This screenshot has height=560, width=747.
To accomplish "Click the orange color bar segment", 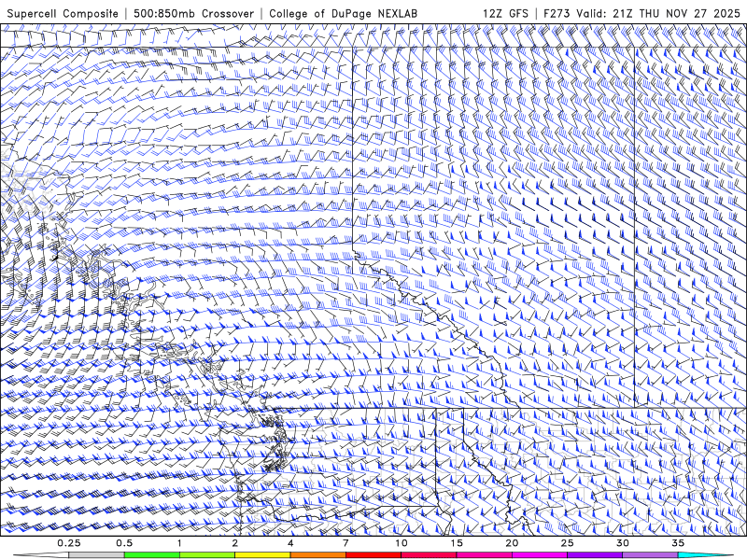I will click(x=317, y=555).
